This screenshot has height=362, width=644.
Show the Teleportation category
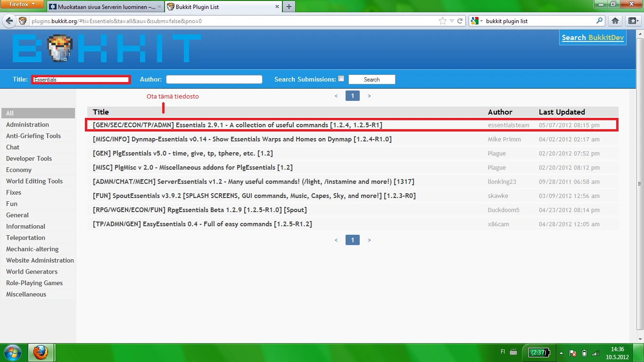tap(38, 238)
